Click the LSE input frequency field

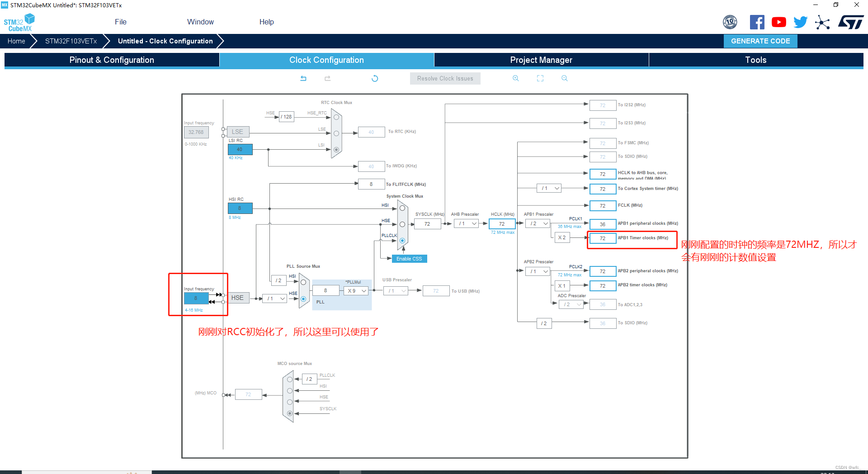(196, 132)
